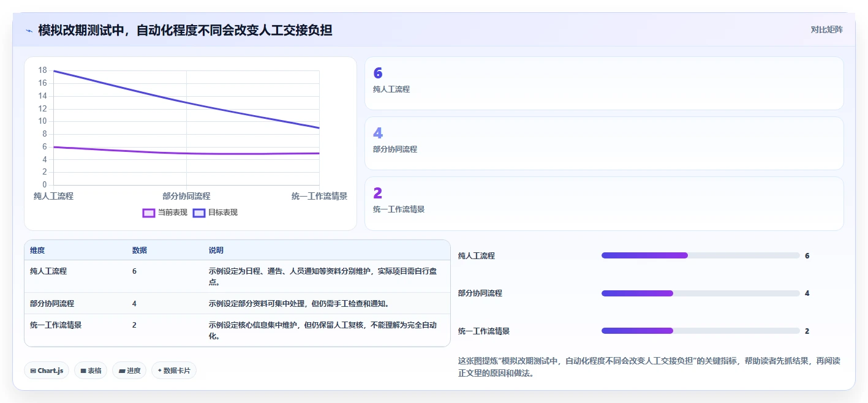Click the 数据卡片 tag button
The height and width of the screenshot is (403, 868).
pyautogui.click(x=174, y=371)
